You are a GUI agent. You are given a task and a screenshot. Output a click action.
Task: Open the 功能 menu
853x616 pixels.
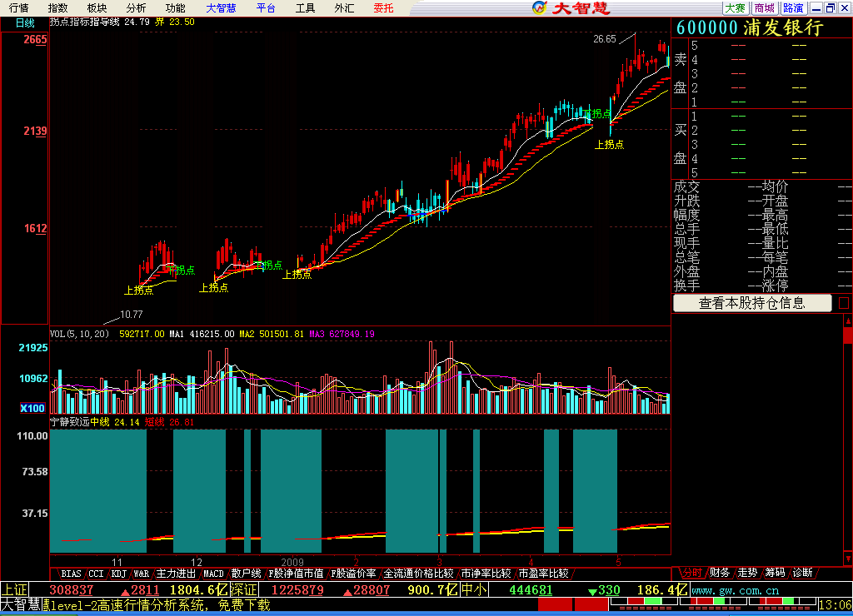175,8
